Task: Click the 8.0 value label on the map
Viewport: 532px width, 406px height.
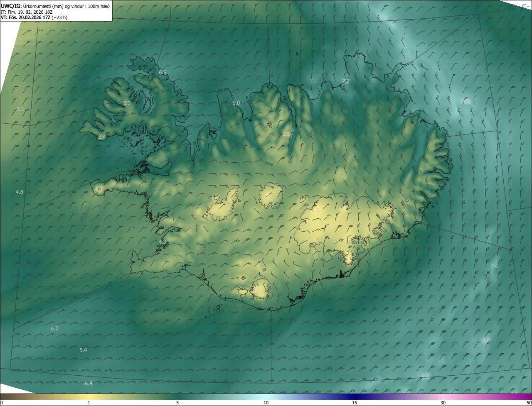Action: click(x=486, y=341)
